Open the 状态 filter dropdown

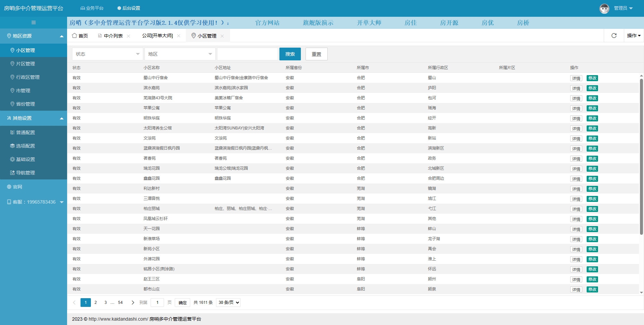107,54
